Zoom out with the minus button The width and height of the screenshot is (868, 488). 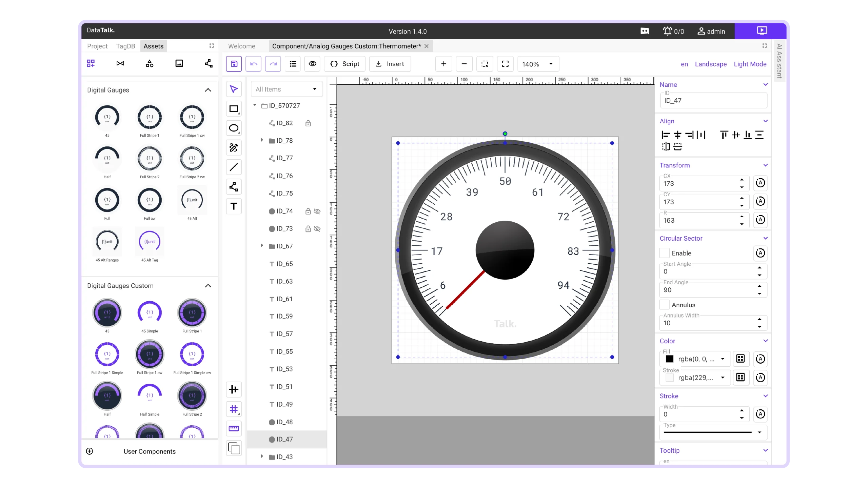[464, 64]
